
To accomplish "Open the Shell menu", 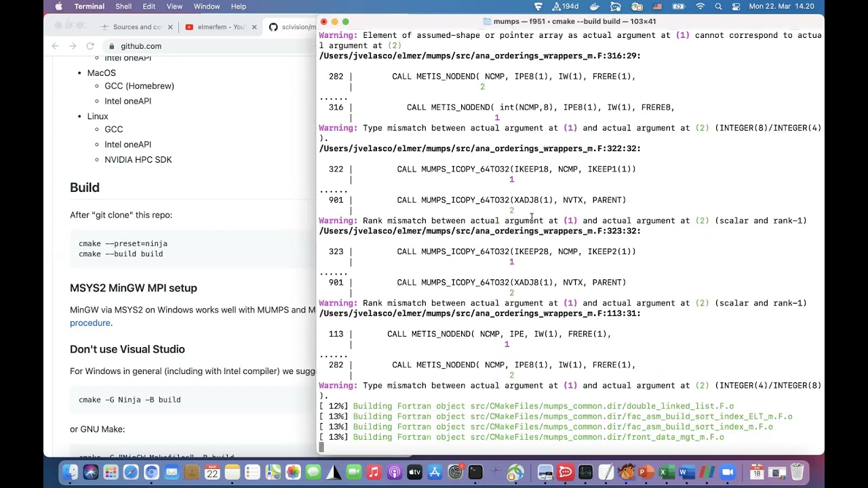I will click(123, 7).
